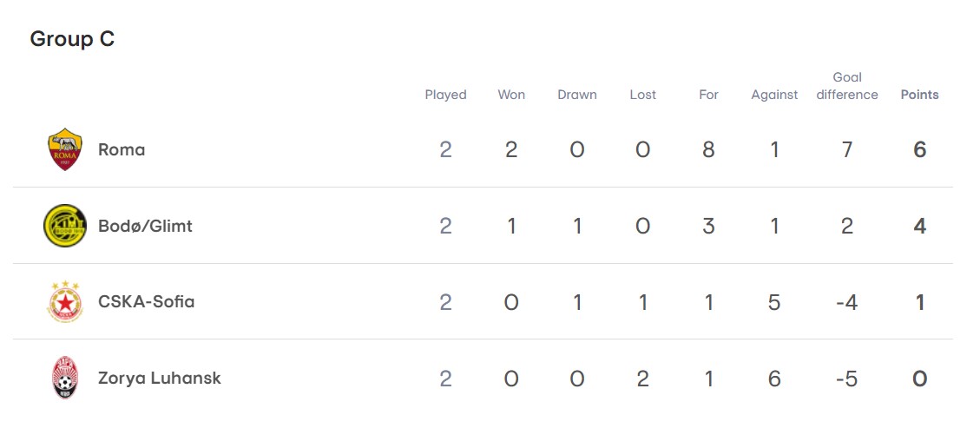The image size is (980, 448).
Task: Click the Bodø/Glimt club logo
Action: (65, 226)
